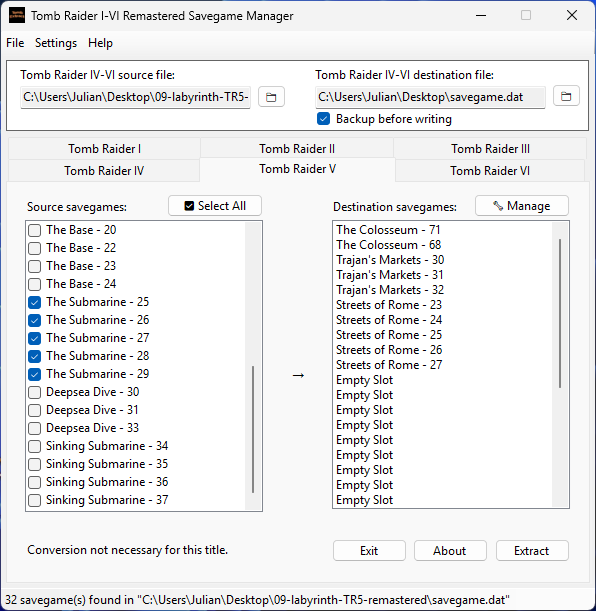Check Sinking Submarine - 35 savegame
Image resolution: width=596 pixels, height=611 pixels.
[35, 464]
